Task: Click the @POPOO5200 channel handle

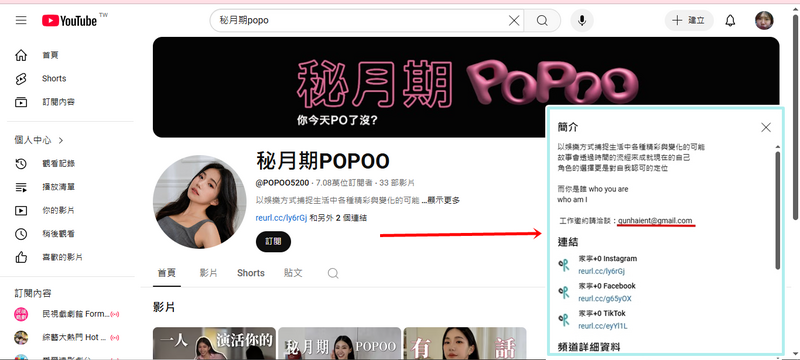Action: (282, 183)
